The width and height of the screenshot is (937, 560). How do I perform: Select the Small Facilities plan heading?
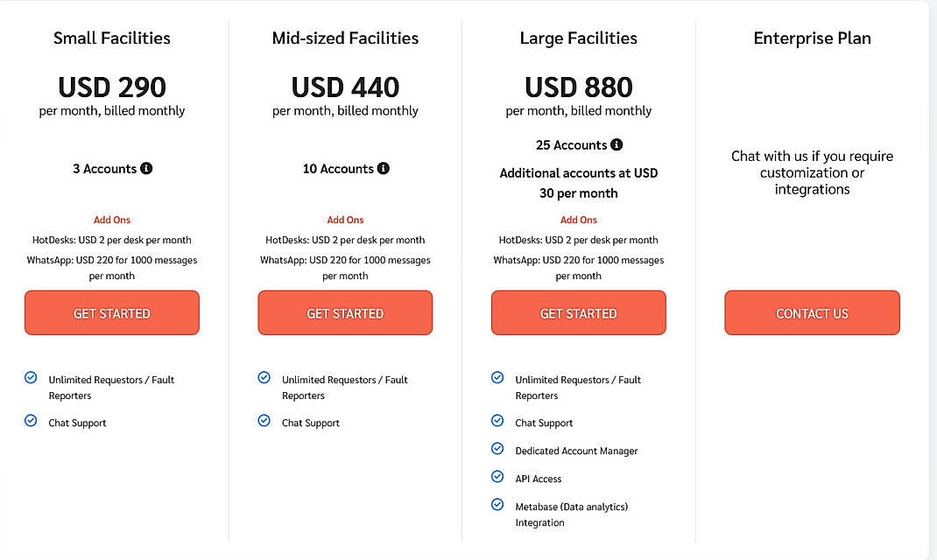(111, 38)
